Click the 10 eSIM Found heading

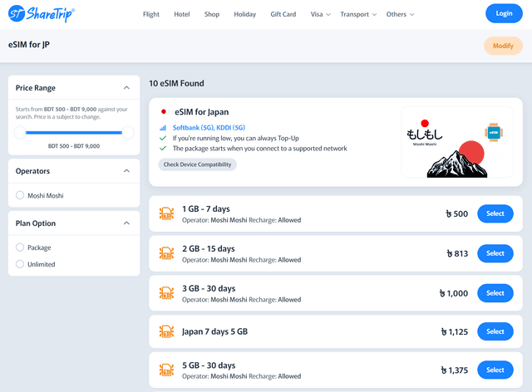point(177,83)
